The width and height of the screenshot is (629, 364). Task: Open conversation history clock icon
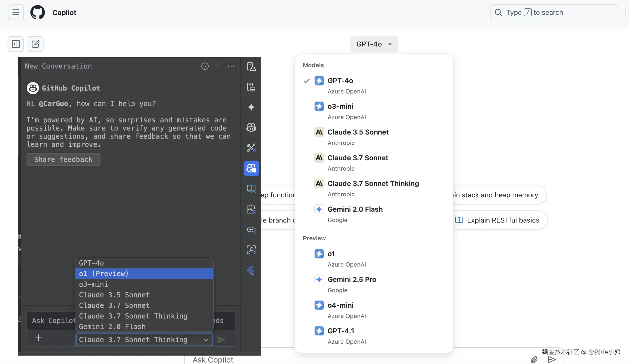[x=205, y=66]
